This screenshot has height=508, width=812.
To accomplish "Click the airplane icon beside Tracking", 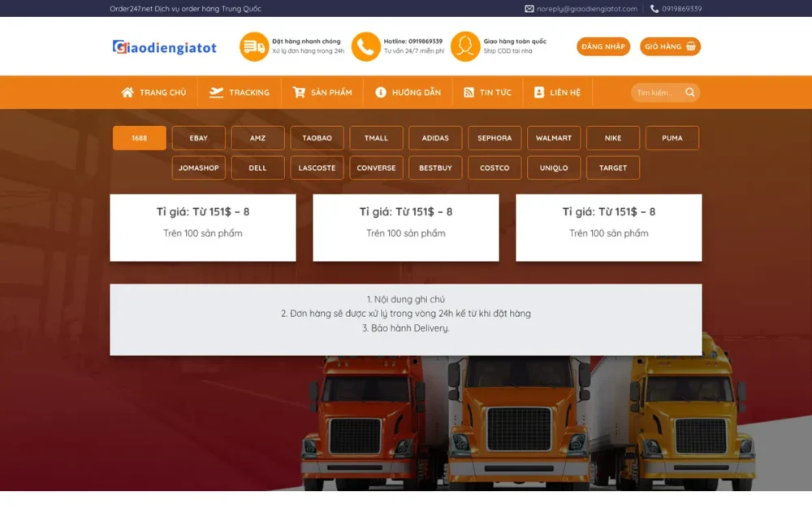I will [216, 93].
